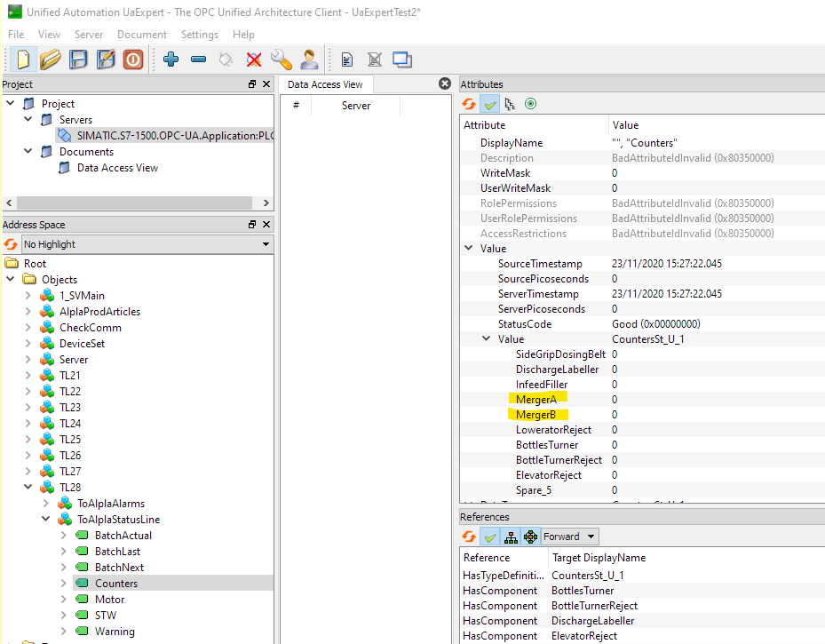Click the Target DisplayName column header
825x644 pixels.
click(686, 558)
